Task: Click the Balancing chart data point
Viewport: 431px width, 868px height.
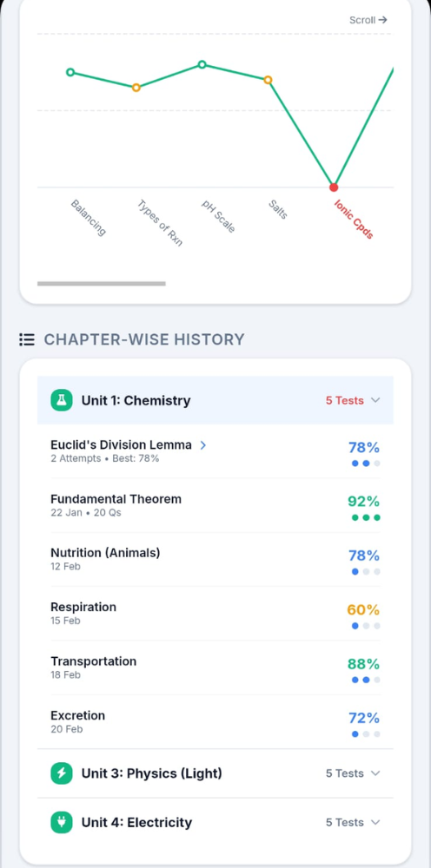Action: click(70, 72)
